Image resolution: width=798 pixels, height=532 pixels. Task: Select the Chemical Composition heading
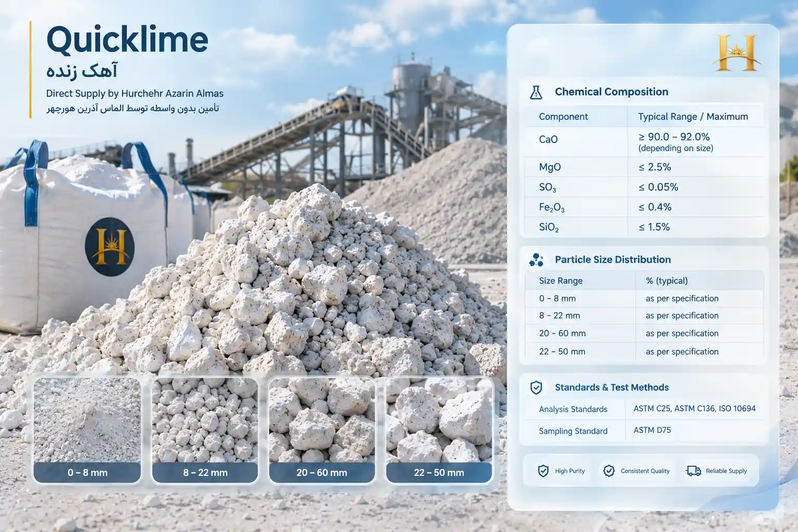pos(611,92)
